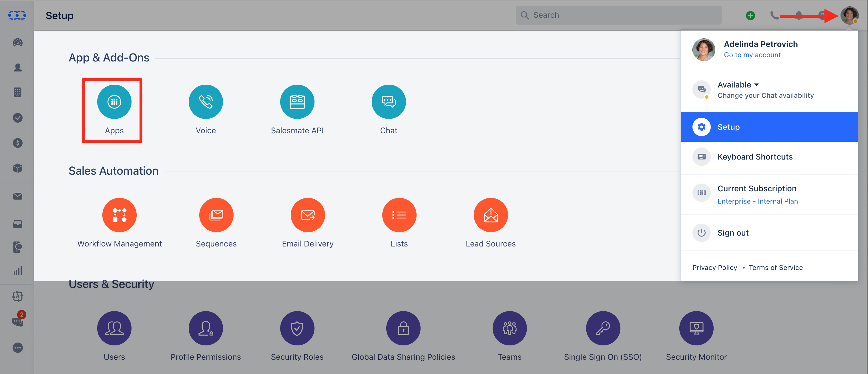Open Terms of Service link
This screenshot has width=868, height=374.
[x=776, y=268]
